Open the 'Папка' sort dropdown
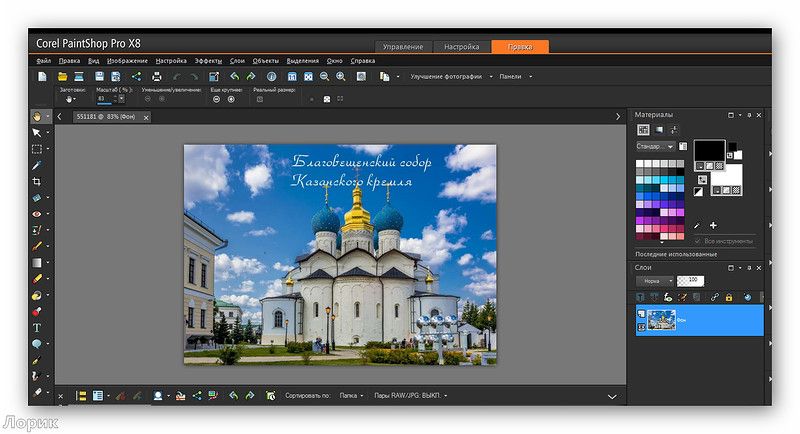 point(350,395)
